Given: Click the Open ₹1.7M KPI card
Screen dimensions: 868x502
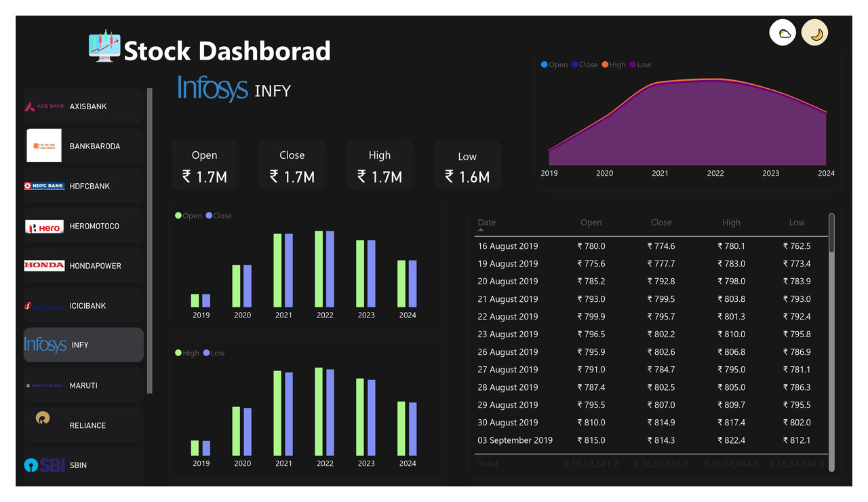Looking at the screenshot, I should tap(205, 165).
